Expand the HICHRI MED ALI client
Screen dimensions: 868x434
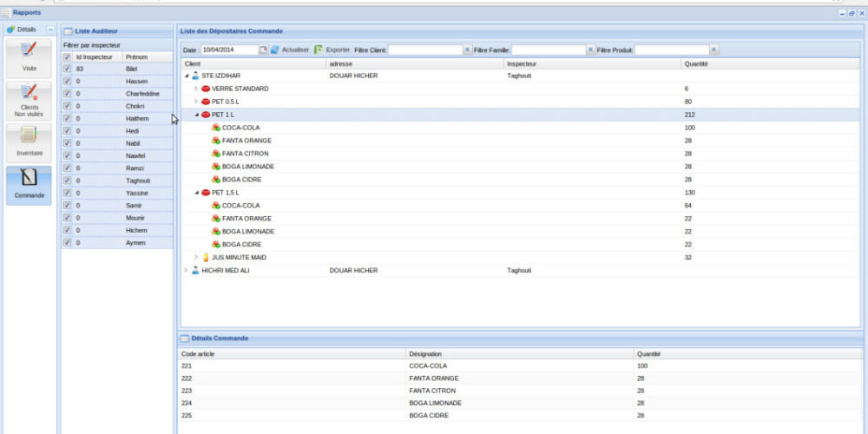186,271
